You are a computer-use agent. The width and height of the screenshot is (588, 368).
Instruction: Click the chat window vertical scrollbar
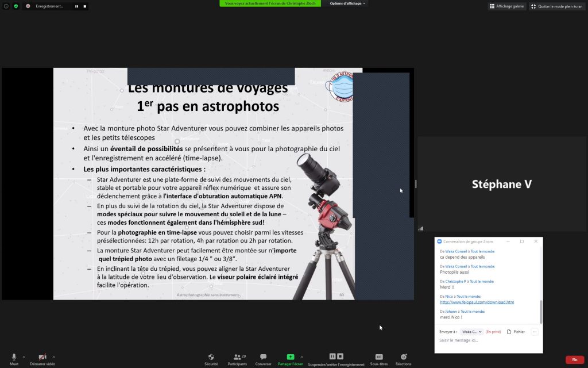click(541, 312)
